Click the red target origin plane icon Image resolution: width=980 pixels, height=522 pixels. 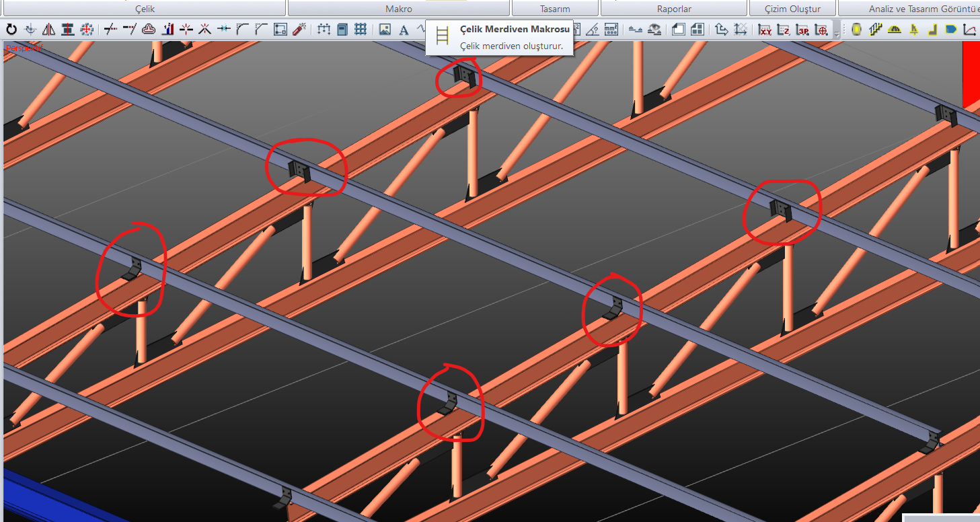pyautogui.click(x=821, y=30)
